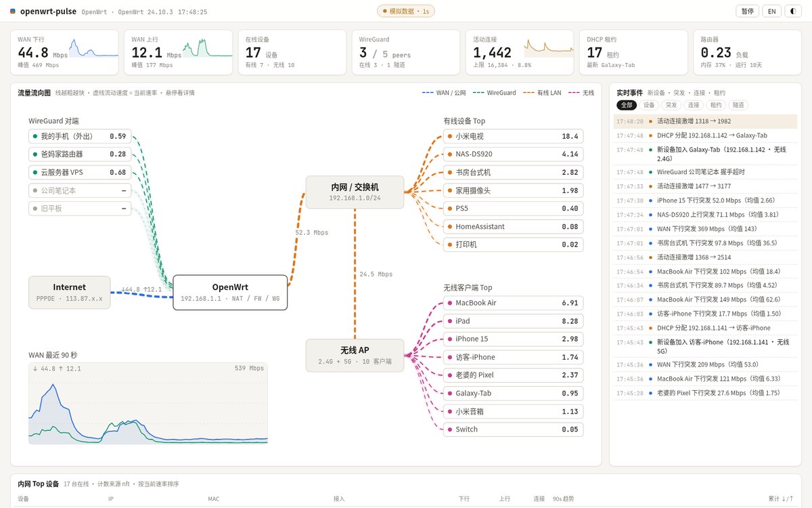Click the WireGuard 公司笔记本 握手超时 event

pos(705,172)
